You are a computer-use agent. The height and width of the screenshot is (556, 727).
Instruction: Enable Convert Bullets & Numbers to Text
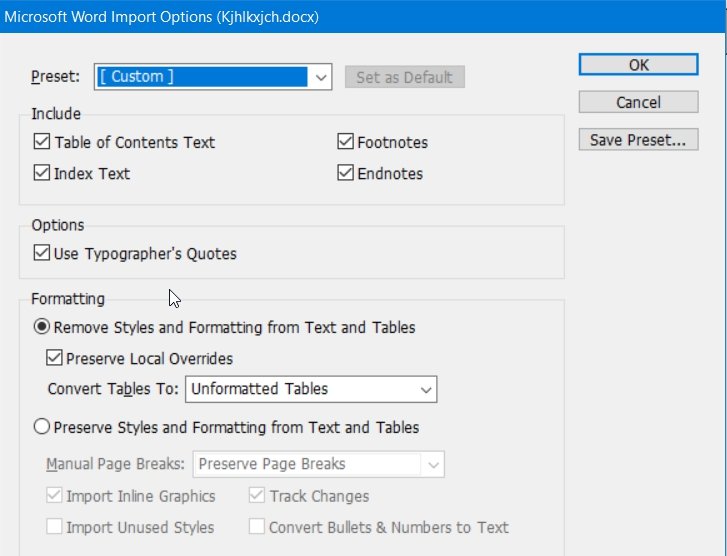click(257, 527)
